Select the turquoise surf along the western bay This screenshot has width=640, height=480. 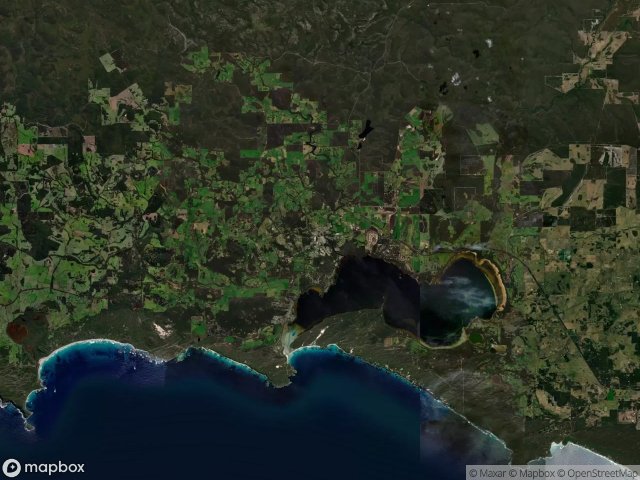[82, 347]
